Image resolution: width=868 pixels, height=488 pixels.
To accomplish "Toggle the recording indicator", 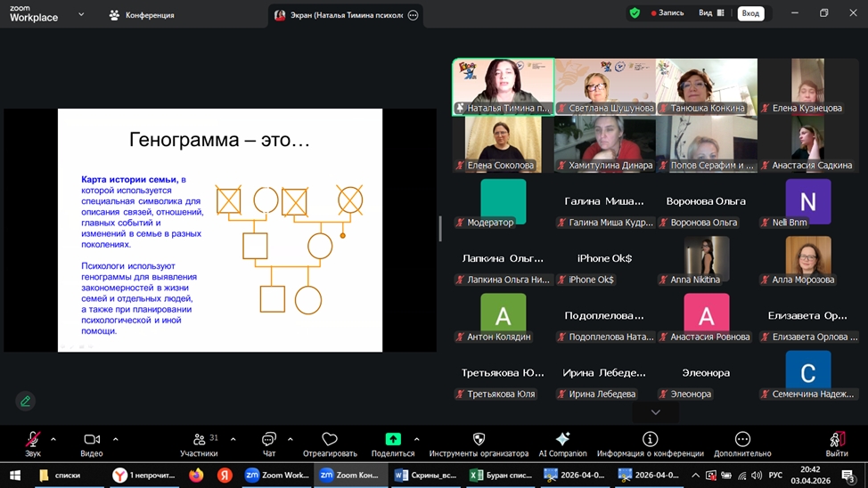I will tap(667, 12).
